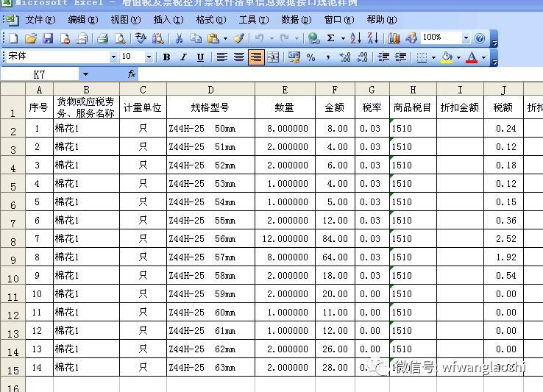
Task: Toggle Bold formatting
Action: [x=166, y=57]
